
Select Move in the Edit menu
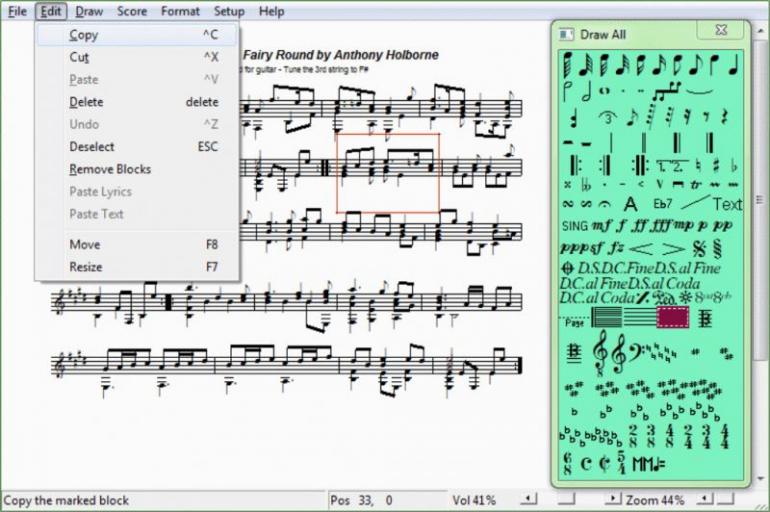click(137, 244)
